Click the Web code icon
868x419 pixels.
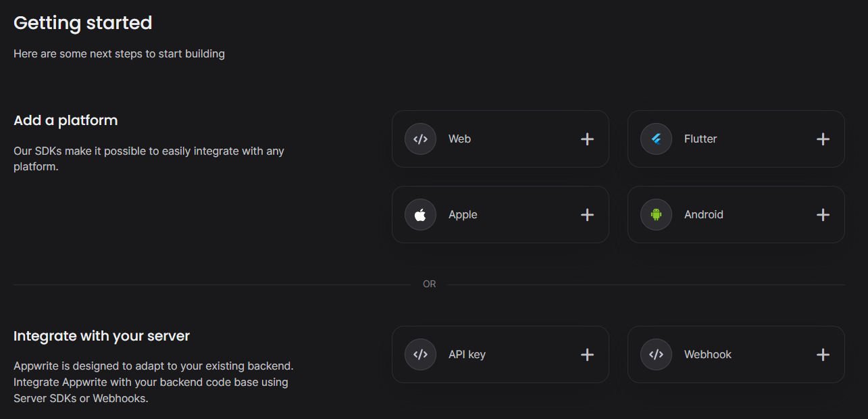pyautogui.click(x=420, y=139)
